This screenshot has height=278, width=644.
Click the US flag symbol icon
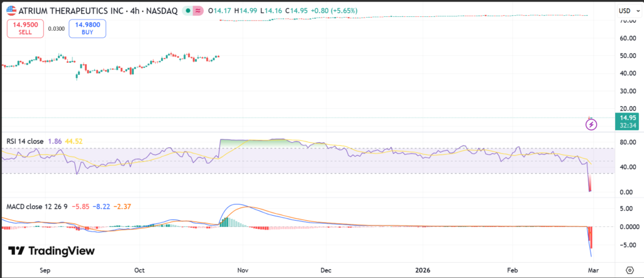tap(11, 10)
